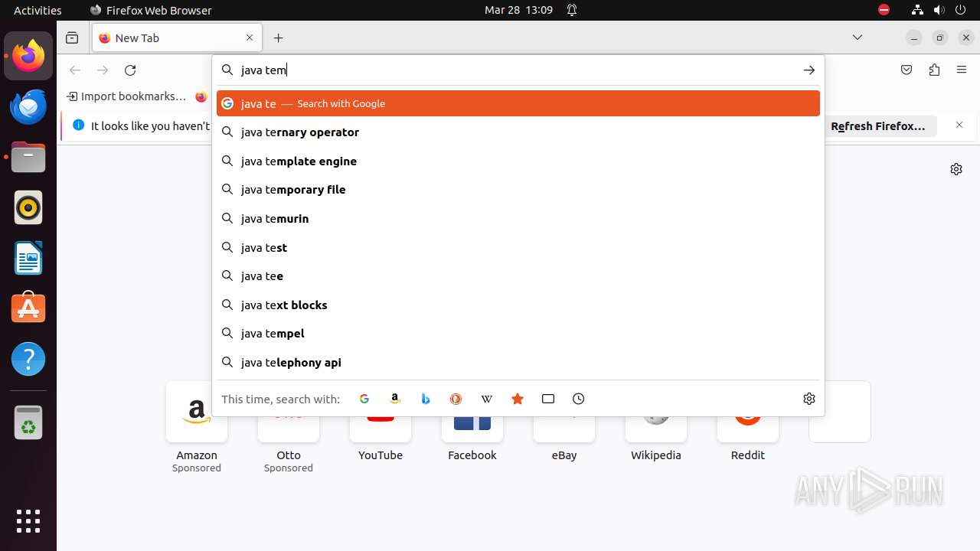Image resolution: width=980 pixels, height=551 pixels.
Task: Search bookmarks using the star icon
Action: (518, 399)
